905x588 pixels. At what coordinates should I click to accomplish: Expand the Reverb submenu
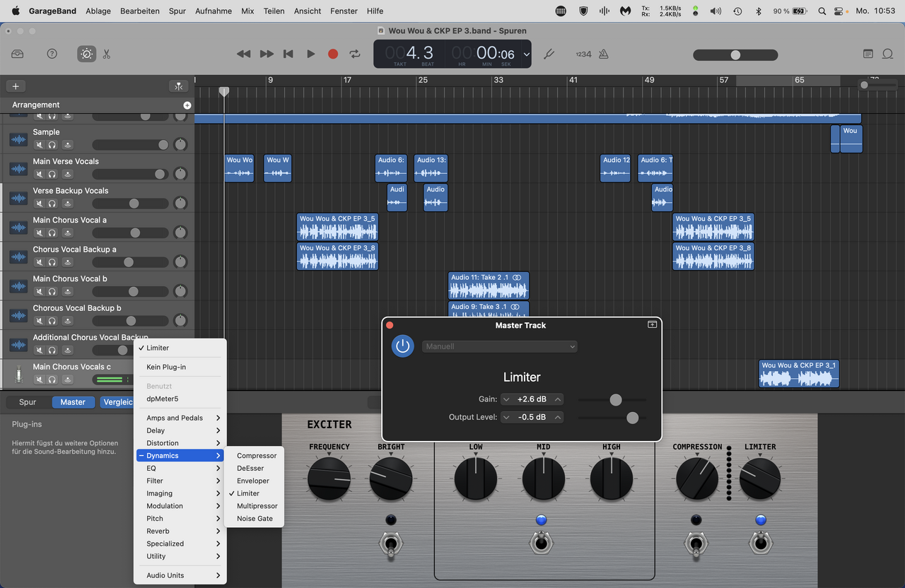click(x=180, y=531)
